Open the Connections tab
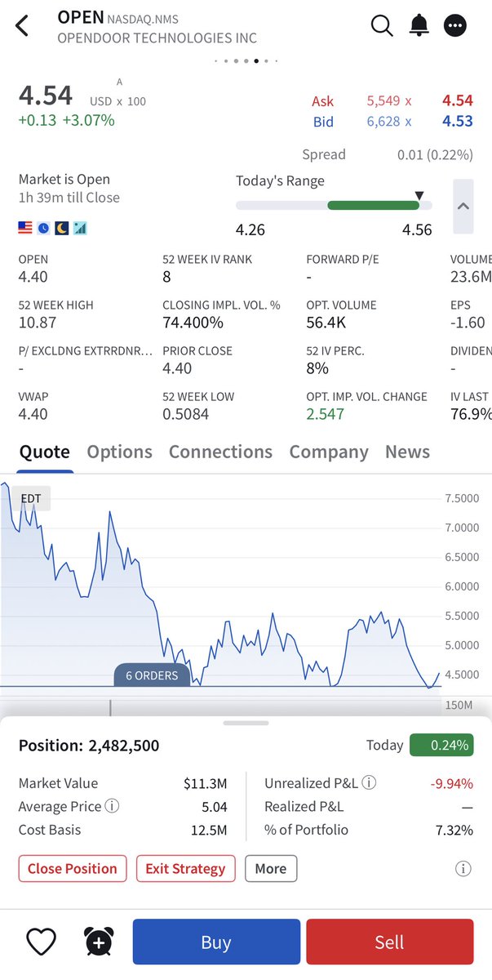The width and height of the screenshot is (492, 980). (220, 452)
